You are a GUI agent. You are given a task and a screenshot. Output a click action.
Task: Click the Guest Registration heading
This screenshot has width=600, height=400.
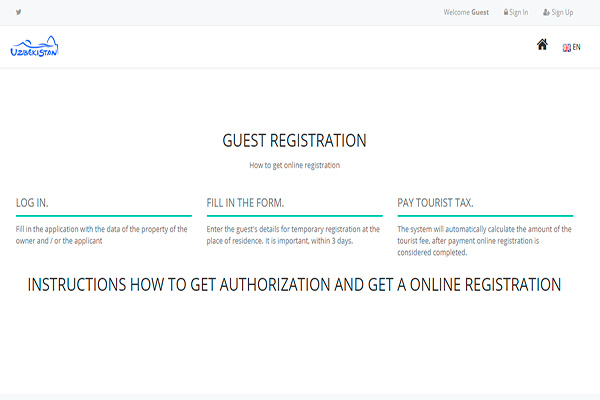pyautogui.click(x=294, y=140)
